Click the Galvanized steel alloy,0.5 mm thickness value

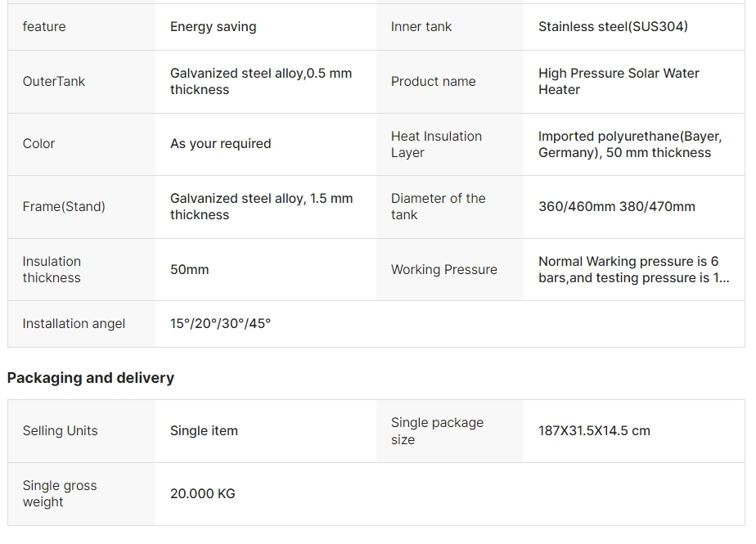click(261, 82)
